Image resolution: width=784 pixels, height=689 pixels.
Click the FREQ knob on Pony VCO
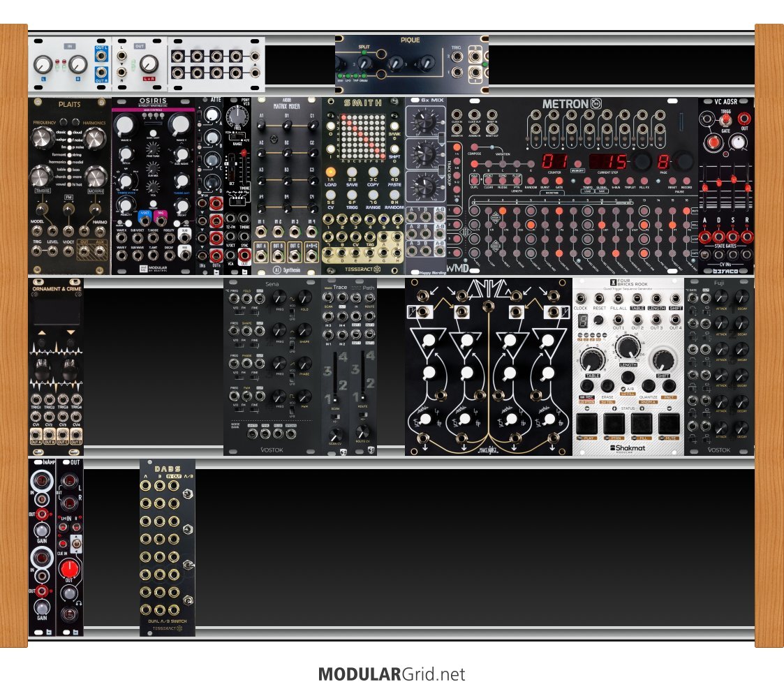239,117
